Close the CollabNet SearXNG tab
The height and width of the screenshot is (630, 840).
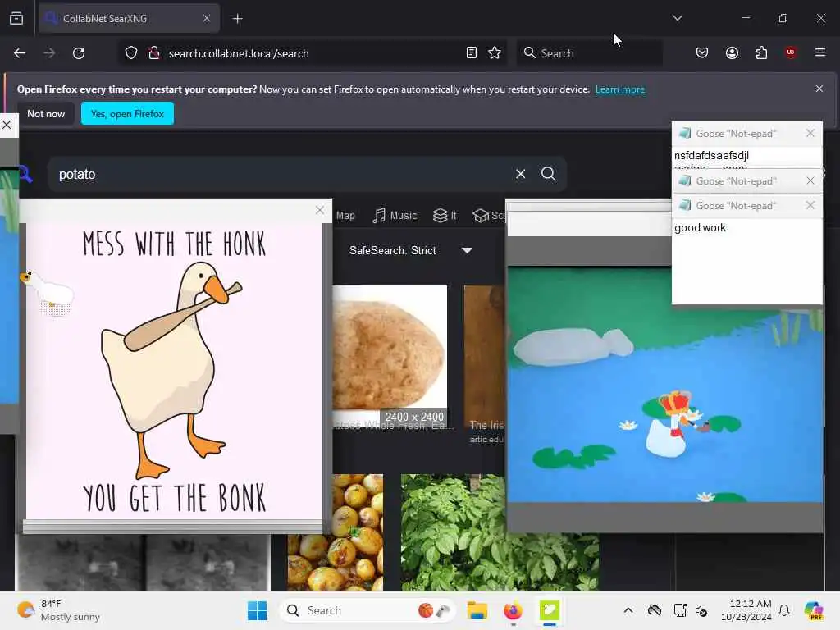tap(207, 18)
